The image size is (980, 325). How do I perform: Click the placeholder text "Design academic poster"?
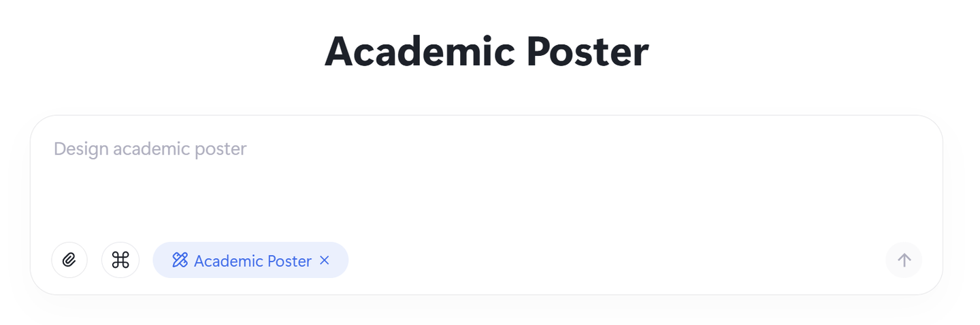[x=150, y=149]
